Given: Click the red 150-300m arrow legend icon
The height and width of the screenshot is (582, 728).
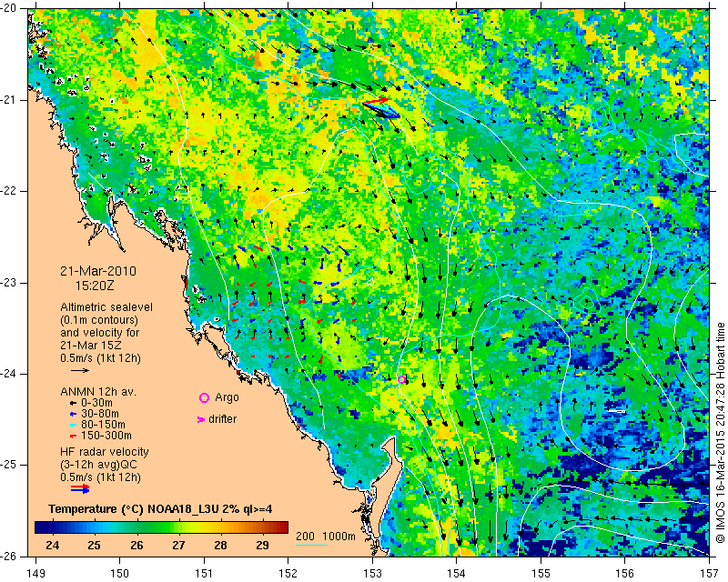Looking at the screenshot, I should point(73,436).
